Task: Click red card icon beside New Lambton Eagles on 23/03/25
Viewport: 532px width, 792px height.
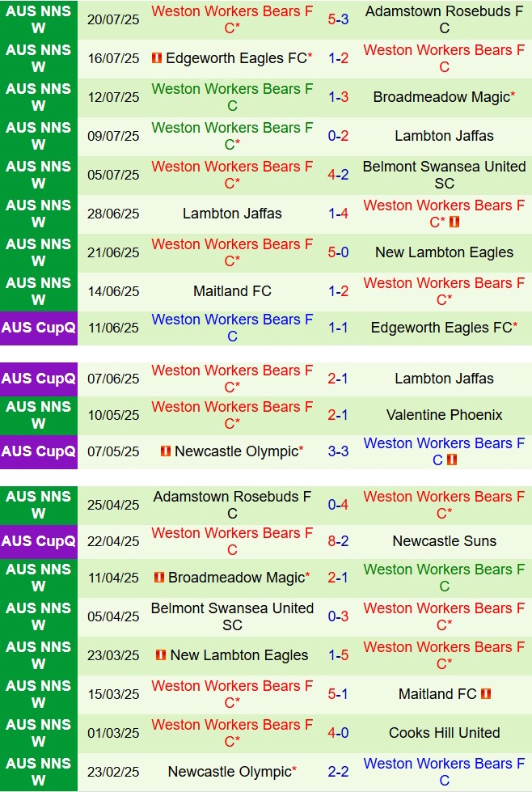Action: click(x=161, y=655)
